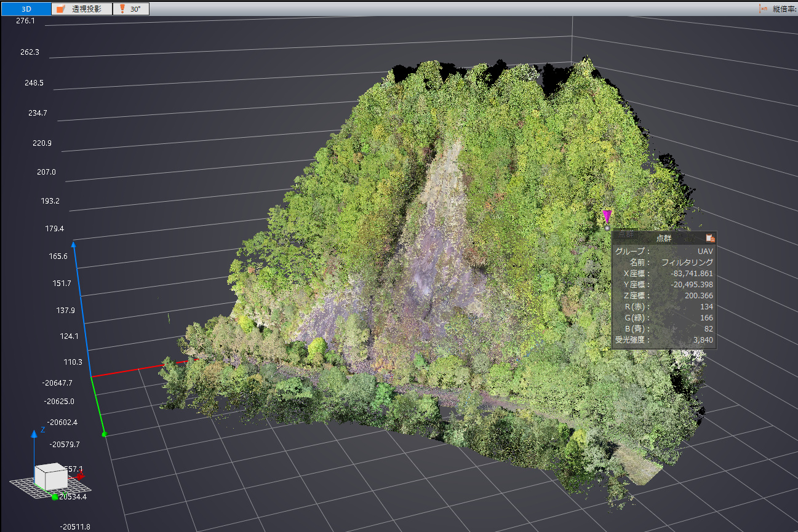Click the グループ value UAV
This screenshot has width=798, height=532.
[705, 252]
